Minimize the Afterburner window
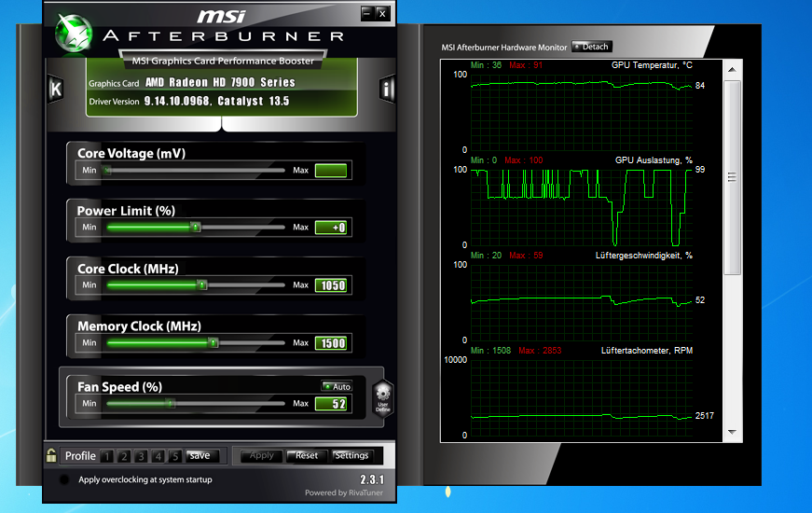 pos(366,13)
